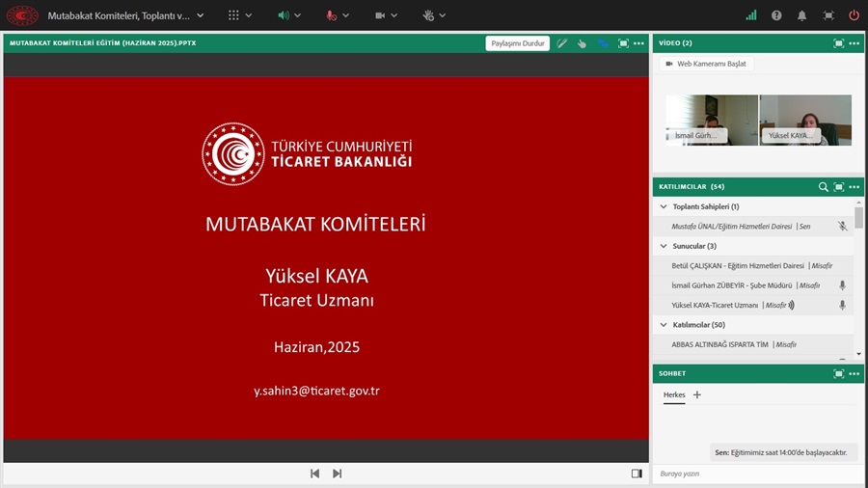Viewport: 868px width, 488px height.
Task: Expand the pods menu chevron
Action: 249,15
